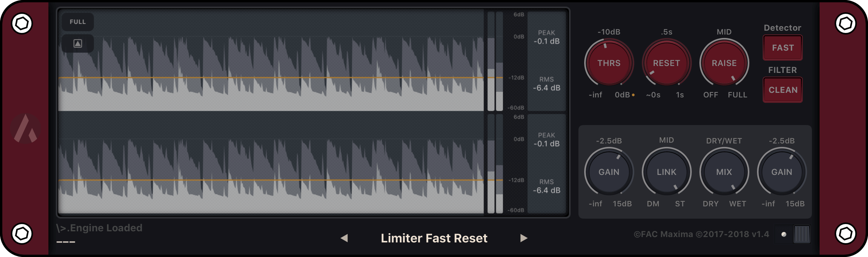Click the DRY/WET label above MIX
This screenshot has width=868, height=257.
(724, 141)
